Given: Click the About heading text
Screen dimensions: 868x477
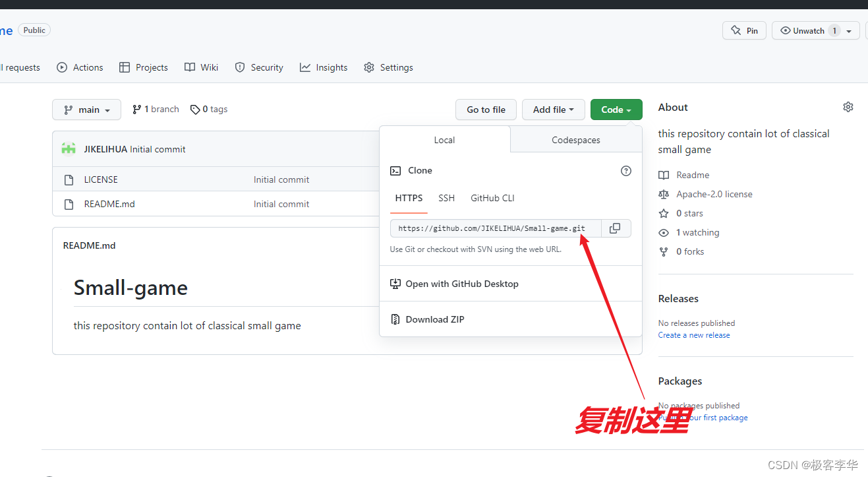Looking at the screenshot, I should (x=673, y=107).
